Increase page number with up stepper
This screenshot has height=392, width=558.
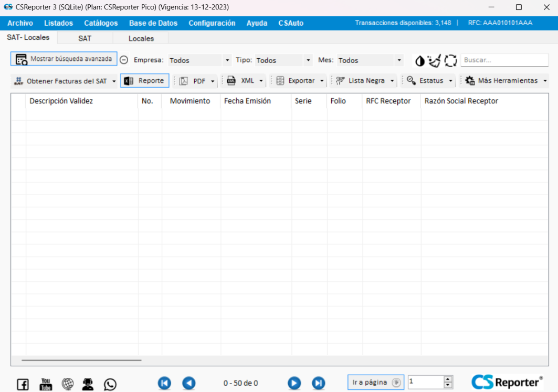[448, 379]
